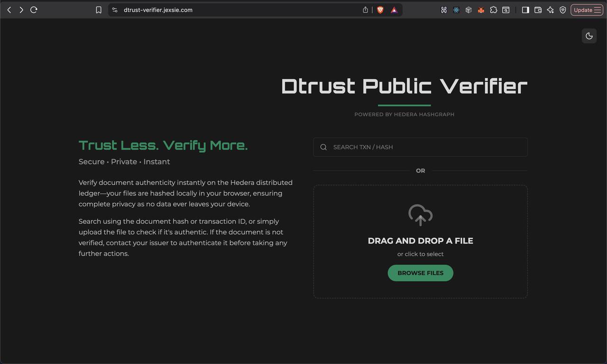Focus the Search TXN / Hash field
607x364 pixels.
420,147
